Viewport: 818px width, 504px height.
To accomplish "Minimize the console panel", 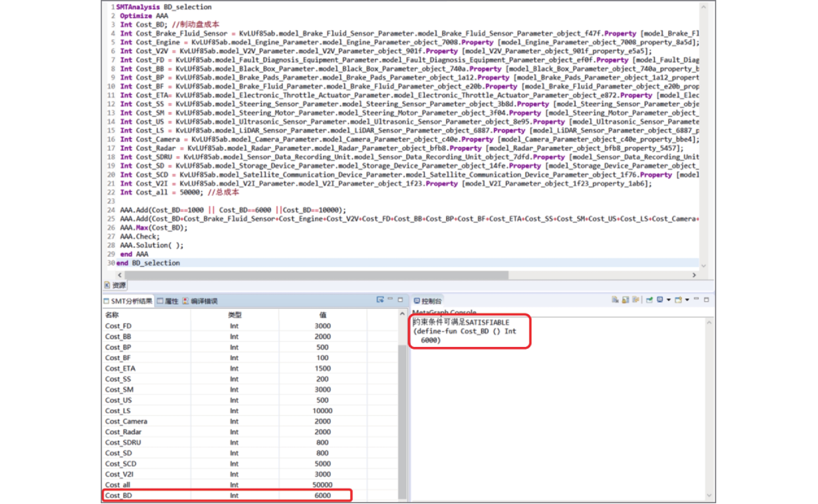I will tap(696, 299).
